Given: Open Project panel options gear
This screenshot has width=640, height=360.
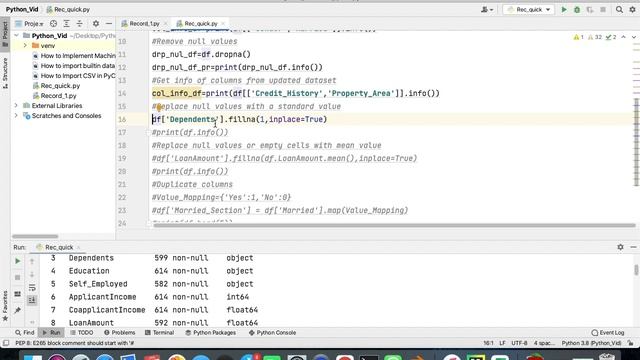Looking at the screenshot, I should (96, 24).
